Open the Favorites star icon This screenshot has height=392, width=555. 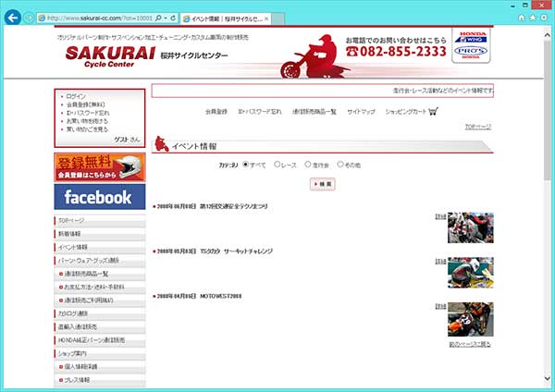click(x=533, y=18)
